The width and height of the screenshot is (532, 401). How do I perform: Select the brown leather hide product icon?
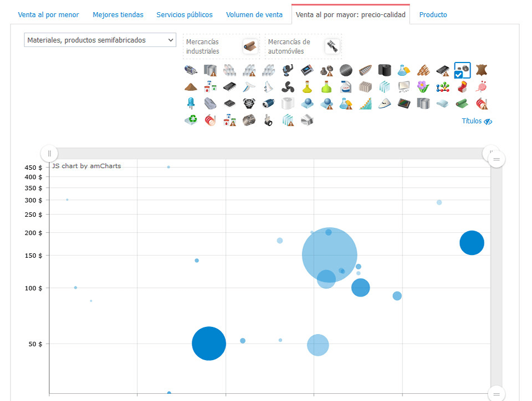coord(482,70)
